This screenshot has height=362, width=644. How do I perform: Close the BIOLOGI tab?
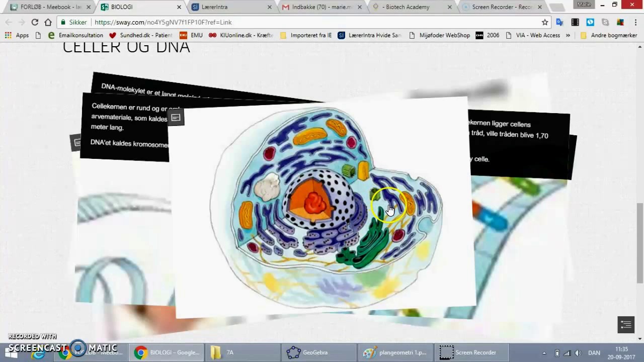coord(179,7)
